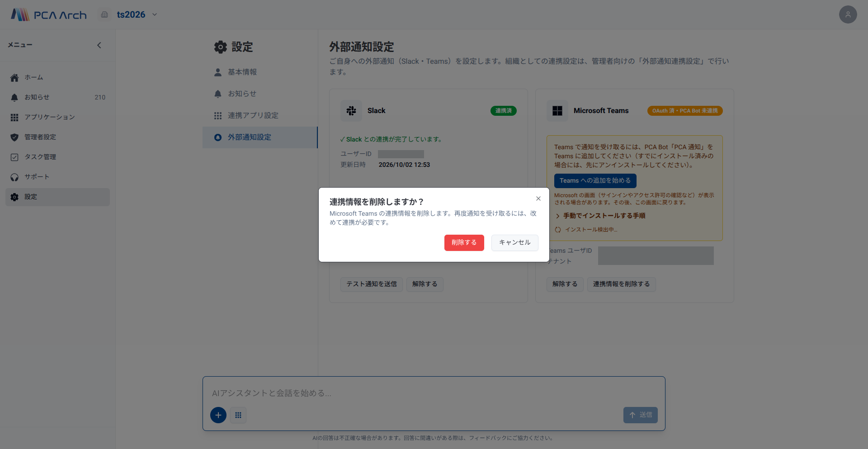Click the お知らせ count 210
This screenshot has width=868, height=449.
100,97
